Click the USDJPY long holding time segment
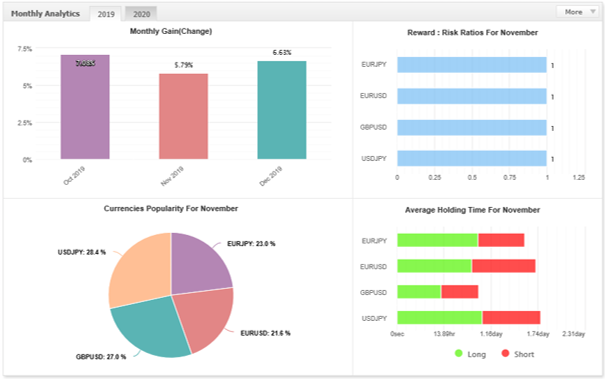This screenshot has width=605, height=379. [x=440, y=318]
